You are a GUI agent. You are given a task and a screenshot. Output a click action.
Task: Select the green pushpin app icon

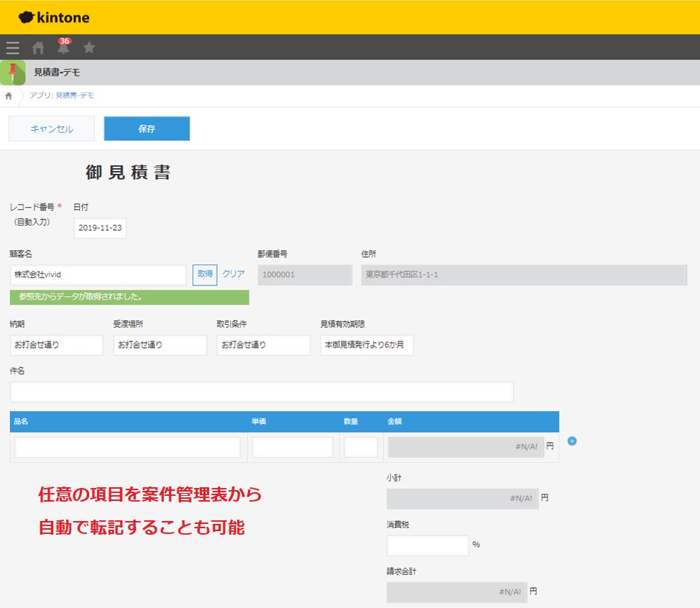(11, 73)
